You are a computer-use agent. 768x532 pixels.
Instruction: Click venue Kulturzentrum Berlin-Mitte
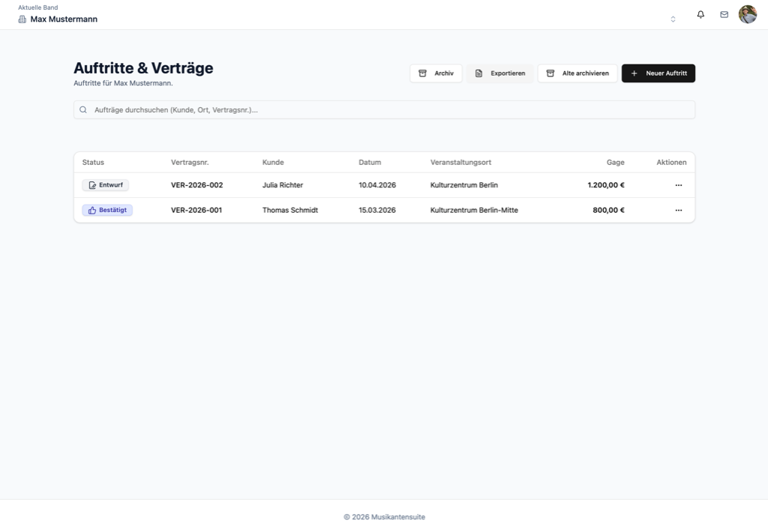pyautogui.click(x=474, y=210)
